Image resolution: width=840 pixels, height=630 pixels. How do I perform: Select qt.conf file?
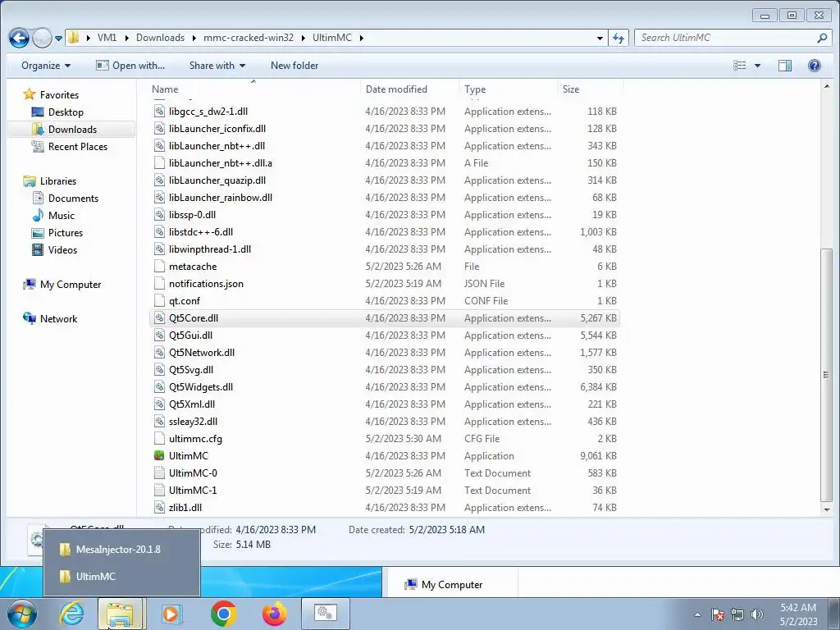[384, 300]
